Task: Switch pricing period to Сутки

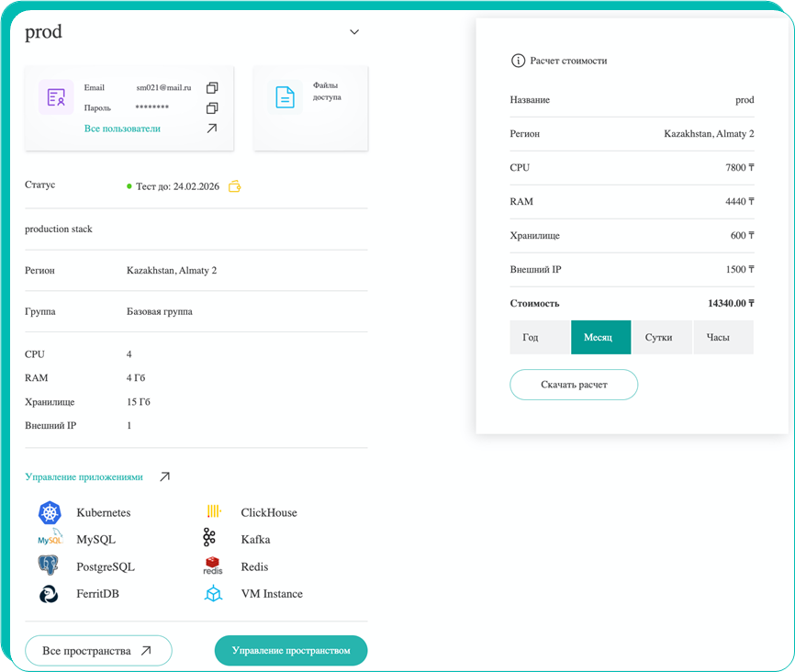Action: [662, 337]
